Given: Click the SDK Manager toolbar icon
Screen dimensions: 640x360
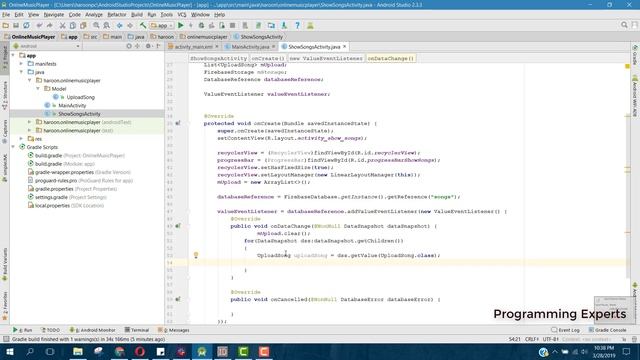Looking at the screenshot, I should coord(284,25).
